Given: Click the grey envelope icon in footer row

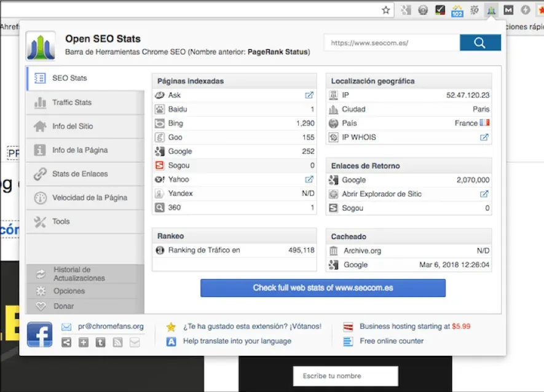Looking at the screenshot, I should (135, 343).
